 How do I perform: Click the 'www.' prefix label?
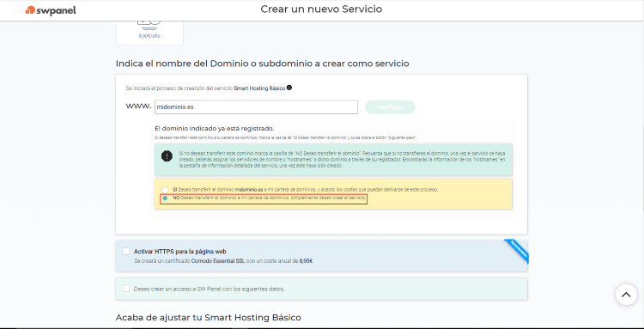tap(138, 107)
